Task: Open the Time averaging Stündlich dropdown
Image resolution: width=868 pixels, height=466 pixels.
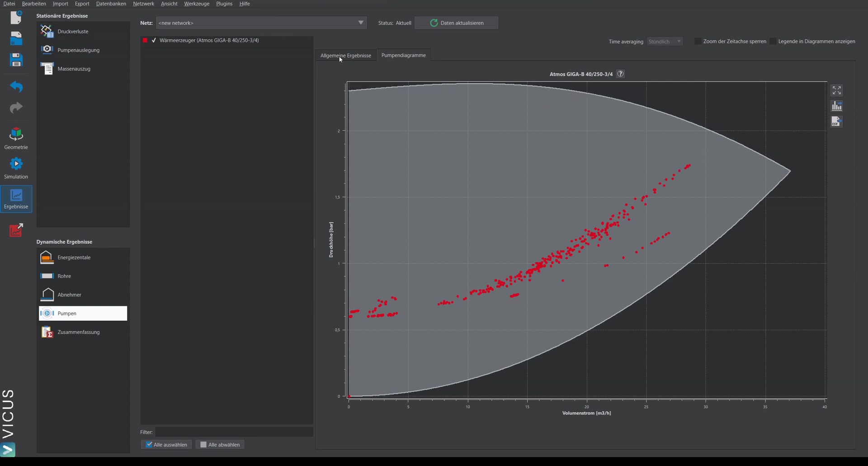Action: 665,41
